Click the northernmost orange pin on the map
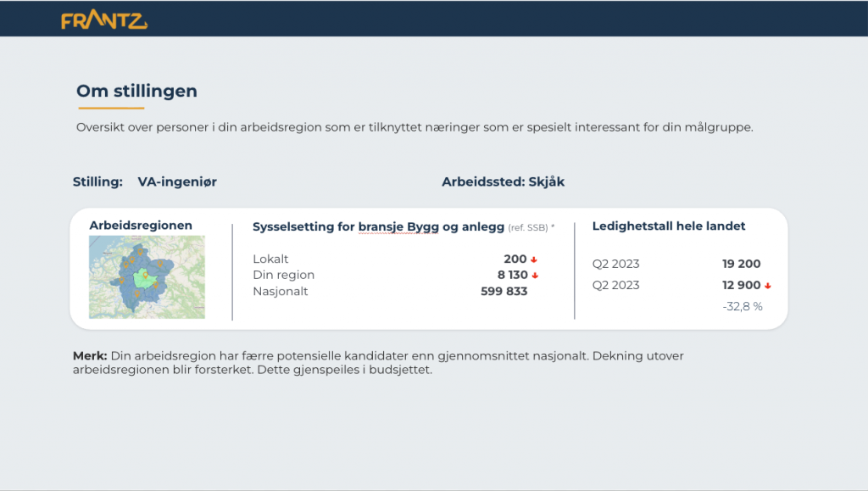This screenshot has width=868, height=491. pyautogui.click(x=141, y=253)
